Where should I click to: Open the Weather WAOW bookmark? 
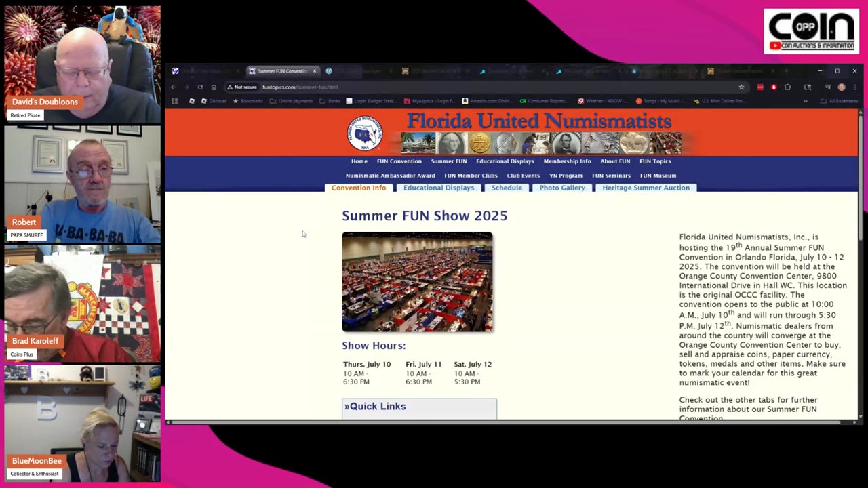(x=603, y=101)
